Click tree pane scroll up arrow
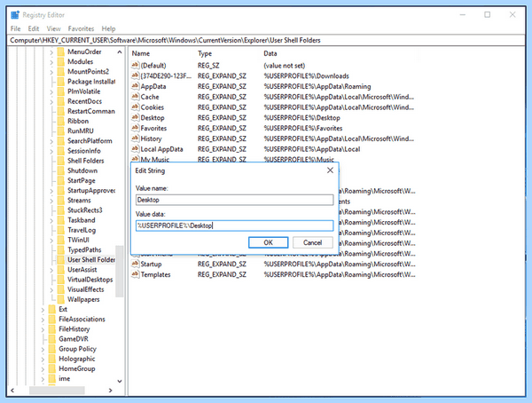 click(120, 52)
